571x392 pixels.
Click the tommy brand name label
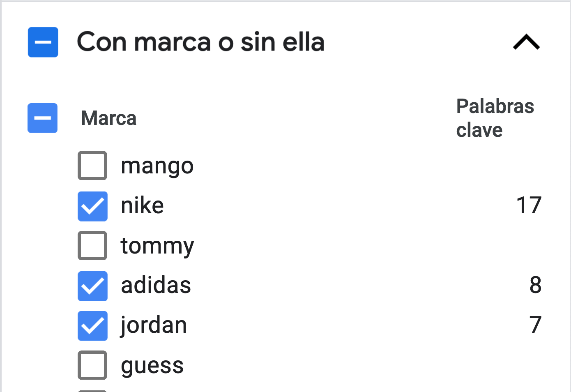pos(157,246)
